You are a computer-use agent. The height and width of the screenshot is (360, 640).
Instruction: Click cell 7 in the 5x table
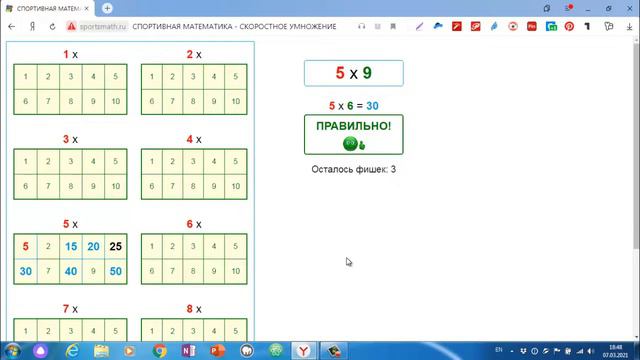pos(48,271)
